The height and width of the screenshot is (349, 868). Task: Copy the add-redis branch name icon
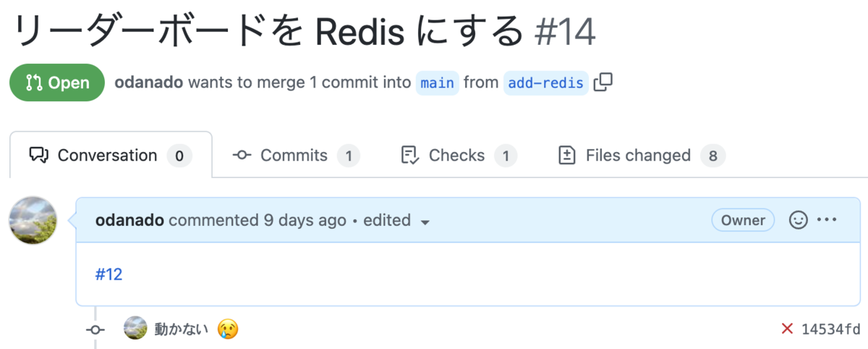[603, 83]
